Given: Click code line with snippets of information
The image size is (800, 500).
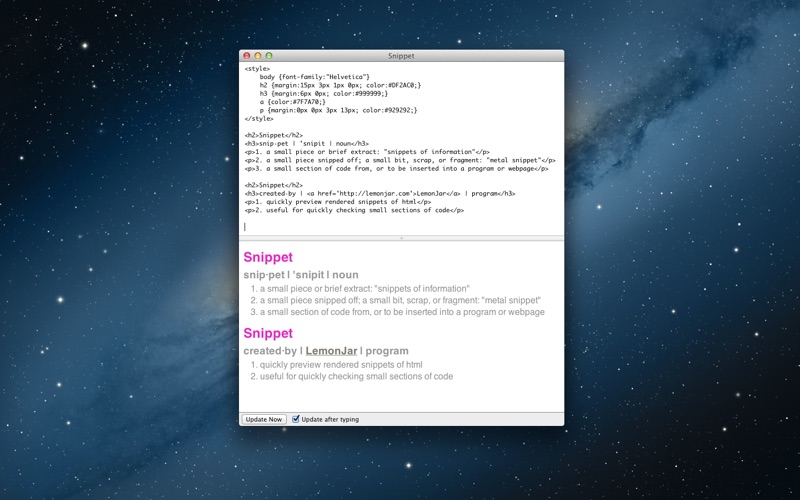Looking at the screenshot, I should tap(367, 152).
